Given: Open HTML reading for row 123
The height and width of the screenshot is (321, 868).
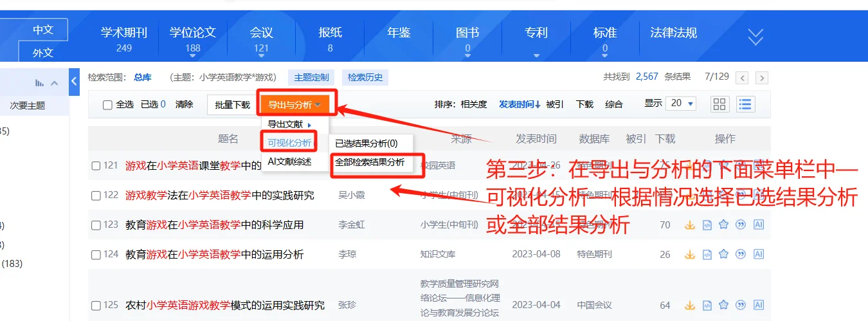Looking at the screenshot, I should (x=707, y=225).
